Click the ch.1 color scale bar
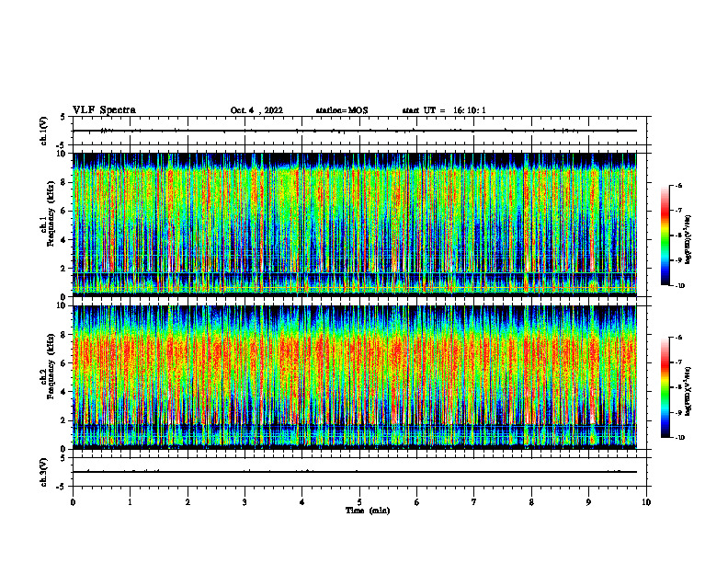This screenshot has height=563, width=728. tap(665, 236)
